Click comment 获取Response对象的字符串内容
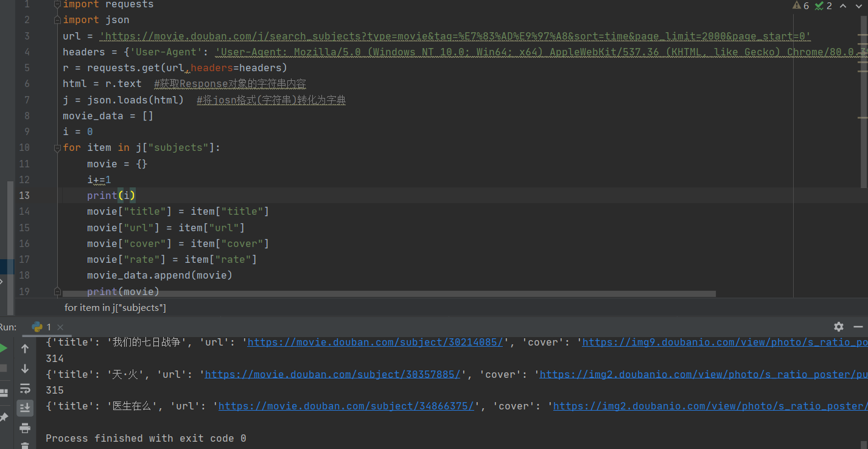This screenshot has width=868, height=449. point(230,83)
